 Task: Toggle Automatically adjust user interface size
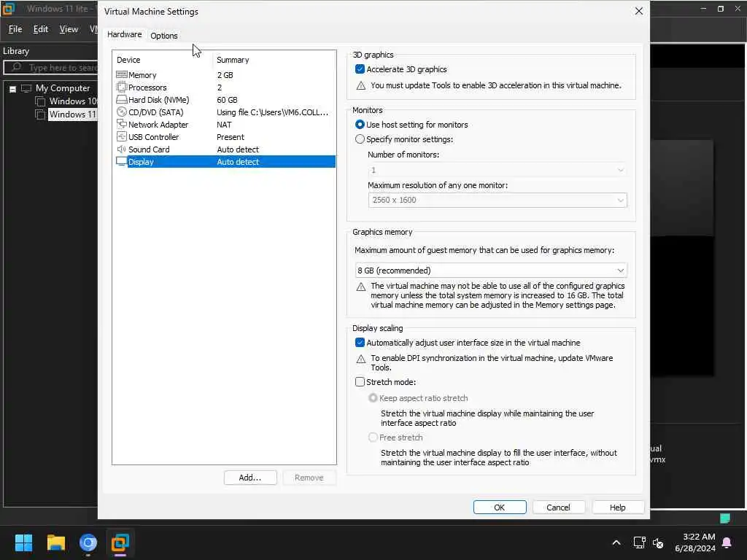[360, 343]
